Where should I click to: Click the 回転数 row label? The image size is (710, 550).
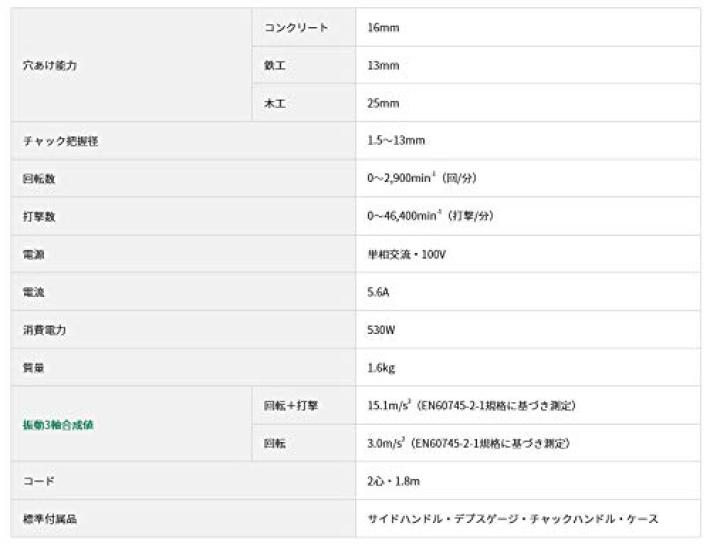pos(41,179)
